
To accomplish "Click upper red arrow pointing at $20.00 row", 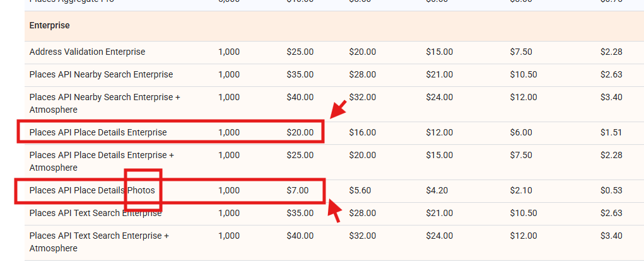I will pyautogui.click(x=339, y=110).
